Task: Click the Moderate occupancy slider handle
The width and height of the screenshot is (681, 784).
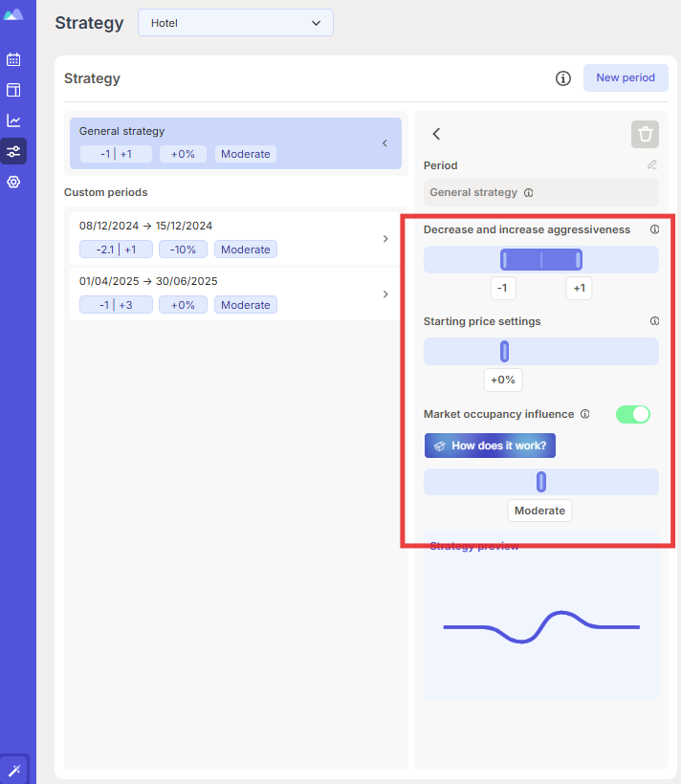Action: tap(541, 482)
